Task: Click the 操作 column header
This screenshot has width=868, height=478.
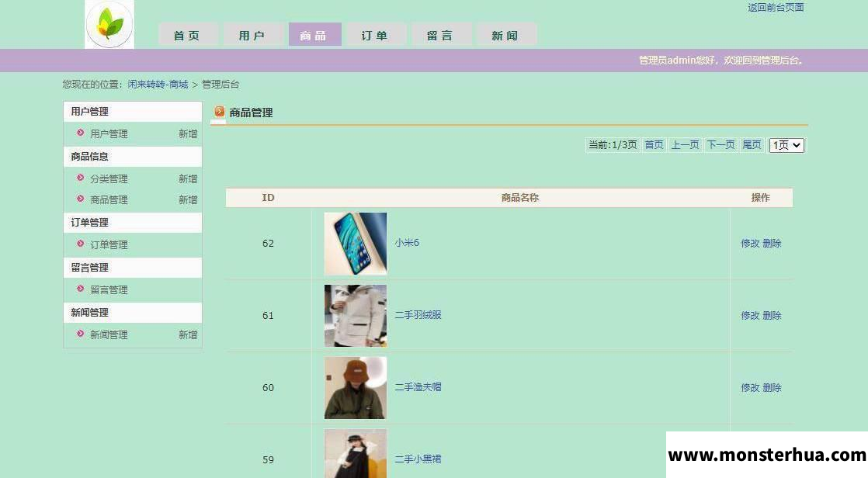Action: pyautogui.click(x=761, y=198)
